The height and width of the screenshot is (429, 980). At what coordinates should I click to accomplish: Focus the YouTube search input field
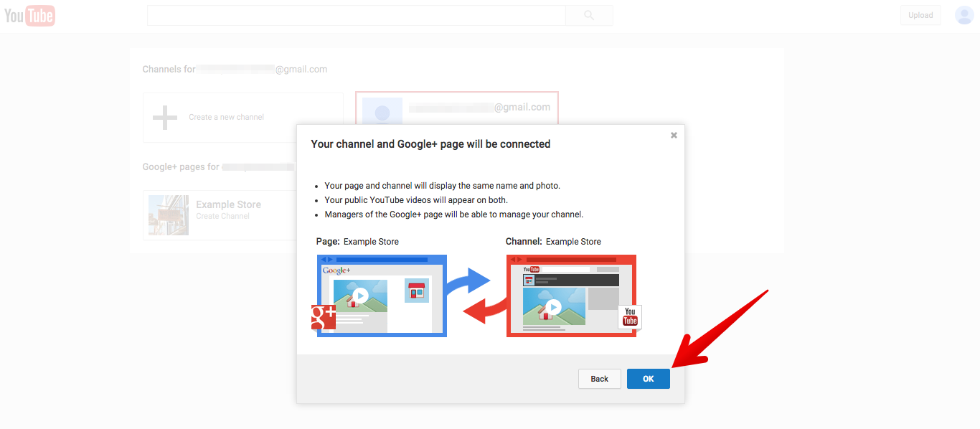[x=356, y=15]
